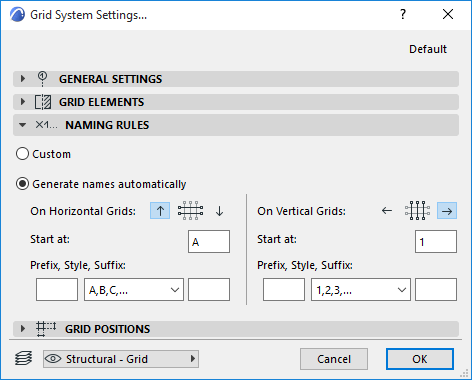Click the downward arrow for horizontal grids naming
This screenshot has width=472, height=380.
point(219,211)
